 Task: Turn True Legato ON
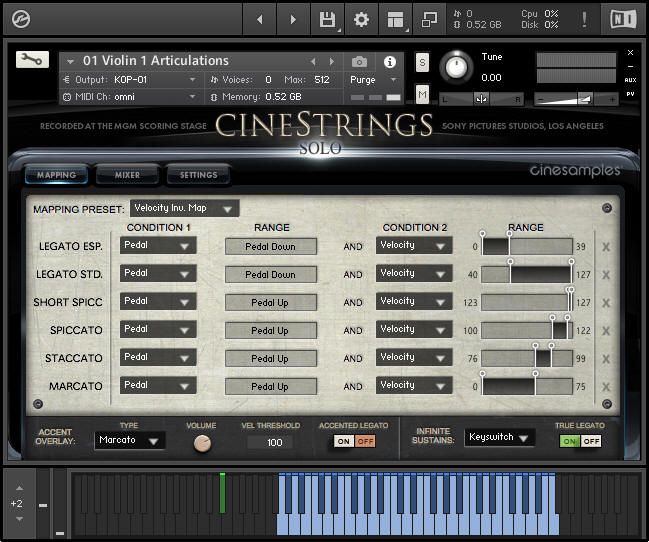tap(570, 441)
